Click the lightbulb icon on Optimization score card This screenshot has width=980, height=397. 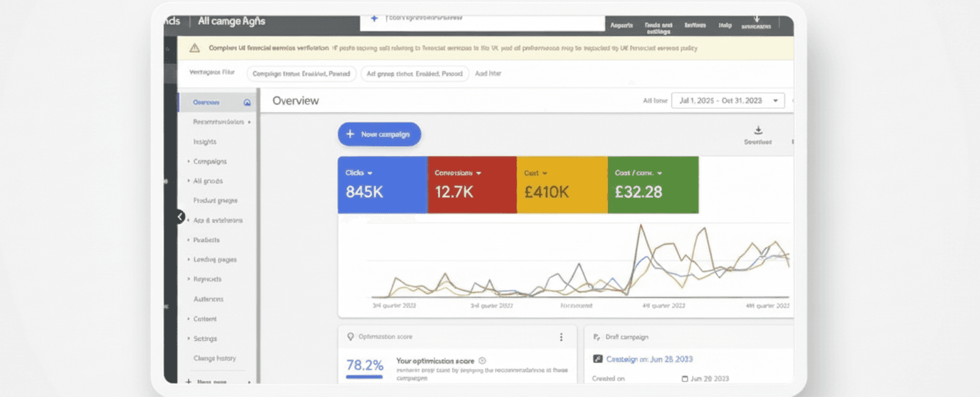point(351,337)
